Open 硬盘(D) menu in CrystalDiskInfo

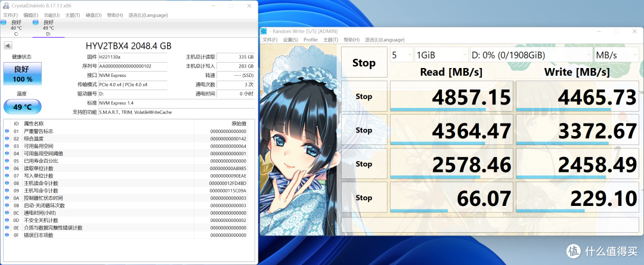coord(94,15)
